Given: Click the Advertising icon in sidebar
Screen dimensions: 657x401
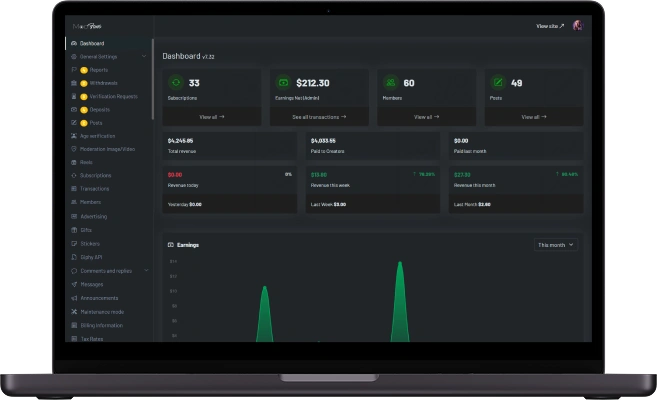Looking at the screenshot, I should [74, 216].
